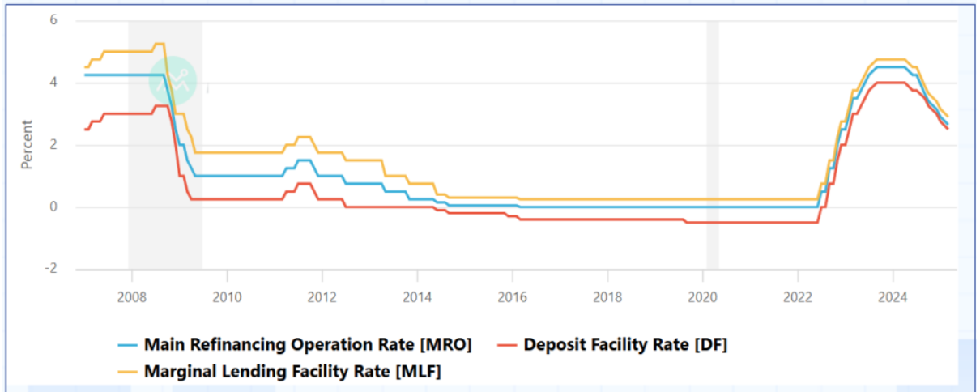Image resolution: width=980 pixels, height=392 pixels.
Task: Click the 2020 label on the x-axis
Action: tap(701, 296)
